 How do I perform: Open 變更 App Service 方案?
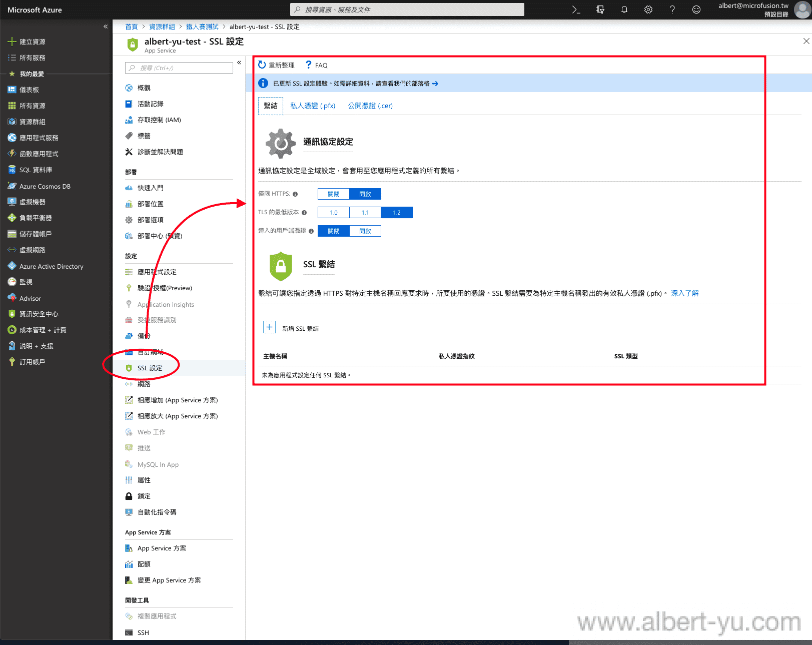click(x=169, y=580)
